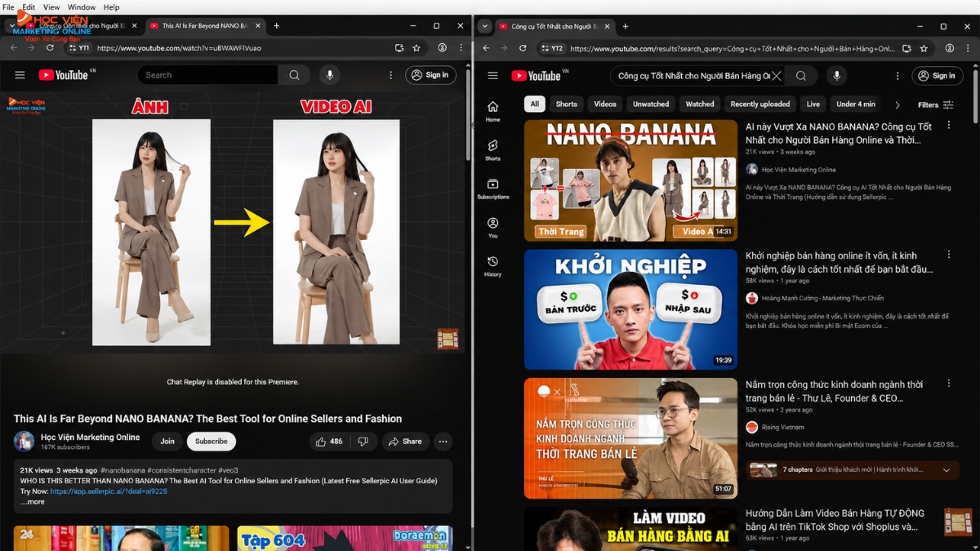Click the search magnifier in right YouTube window
The width and height of the screenshot is (980, 551).
click(801, 75)
